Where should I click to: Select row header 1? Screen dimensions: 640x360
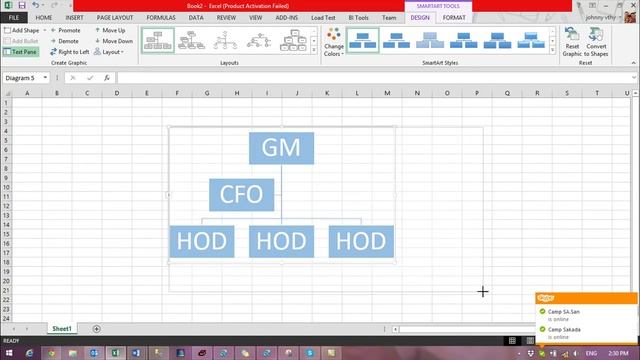6,103
